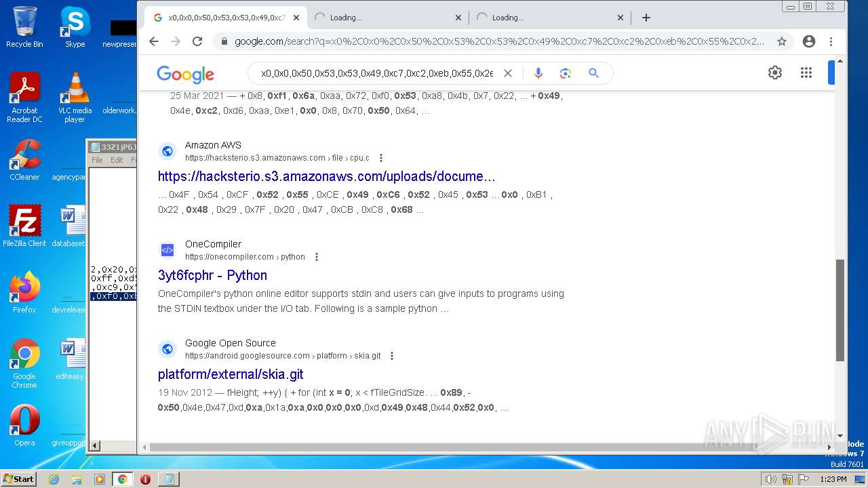Click the taskbar clock 1:23 PM
The width and height of the screenshot is (868, 488).
833,479
